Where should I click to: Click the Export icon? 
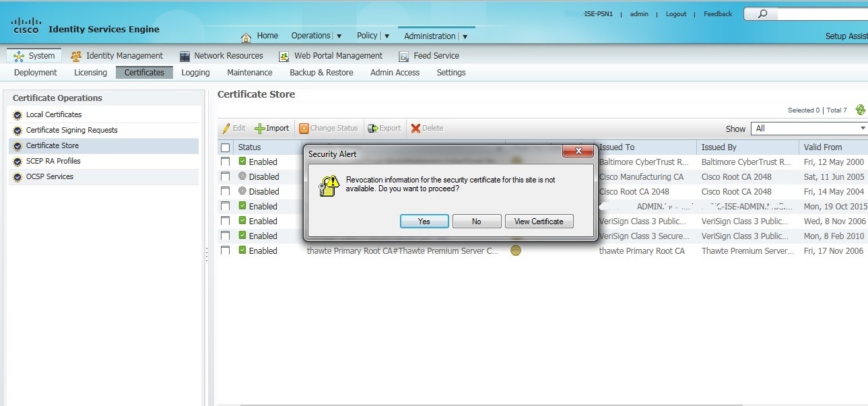372,128
